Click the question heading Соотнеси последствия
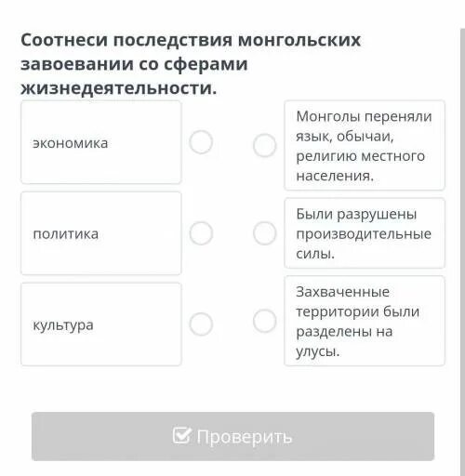Screen dimensions: 465x476 191,64
